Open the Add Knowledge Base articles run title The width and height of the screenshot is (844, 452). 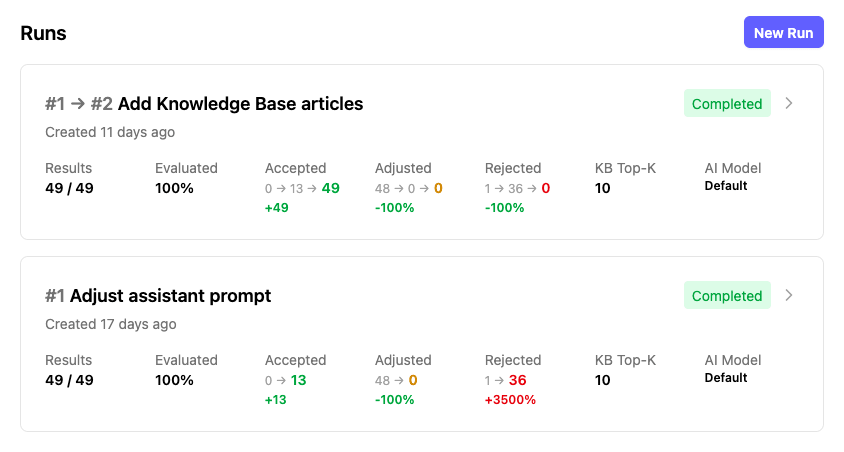240,104
